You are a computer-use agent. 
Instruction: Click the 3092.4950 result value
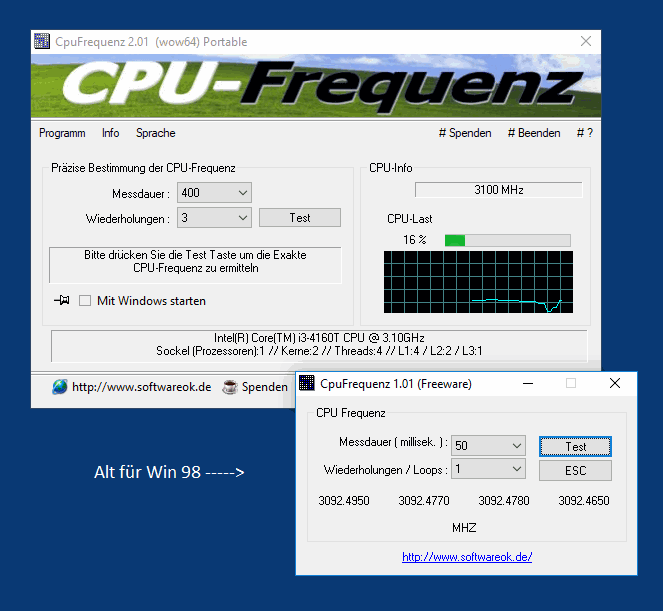pyautogui.click(x=344, y=501)
